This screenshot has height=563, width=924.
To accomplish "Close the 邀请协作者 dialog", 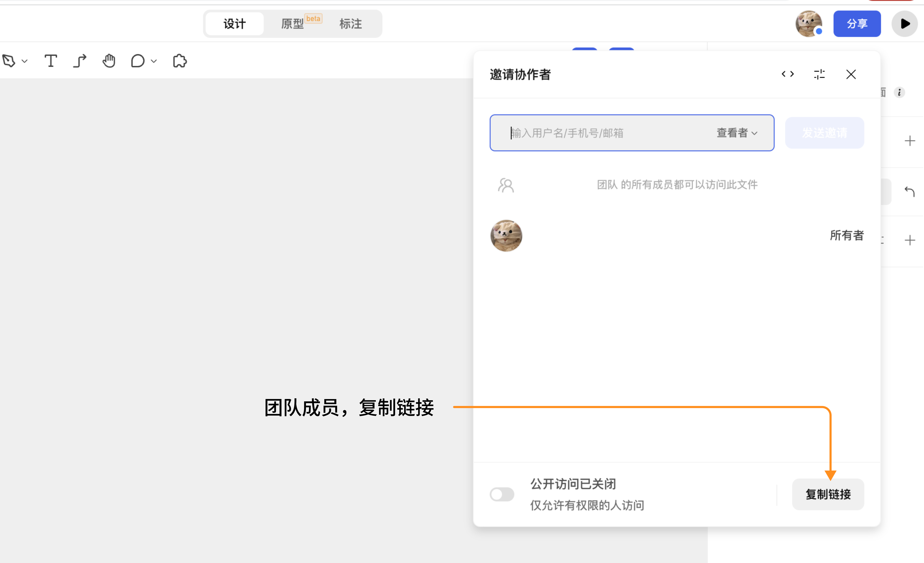I will (851, 74).
